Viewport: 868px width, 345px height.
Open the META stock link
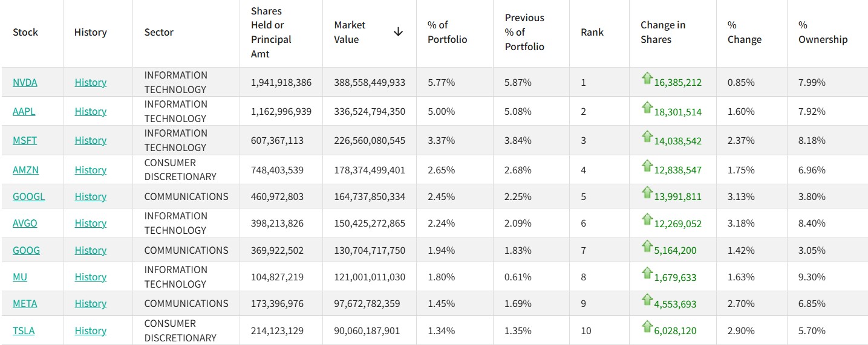[x=25, y=303]
